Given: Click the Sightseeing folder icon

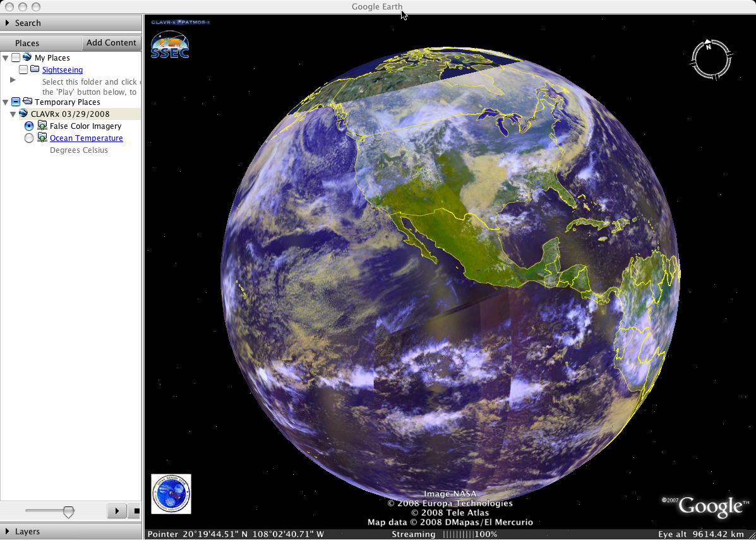Looking at the screenshot, I should coord(35,69).
